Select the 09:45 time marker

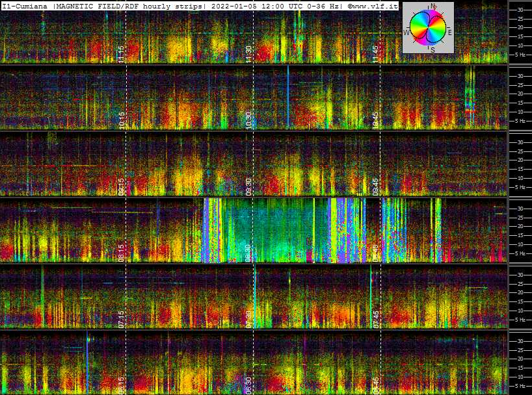pyautogui.click(x=376, y=187)
